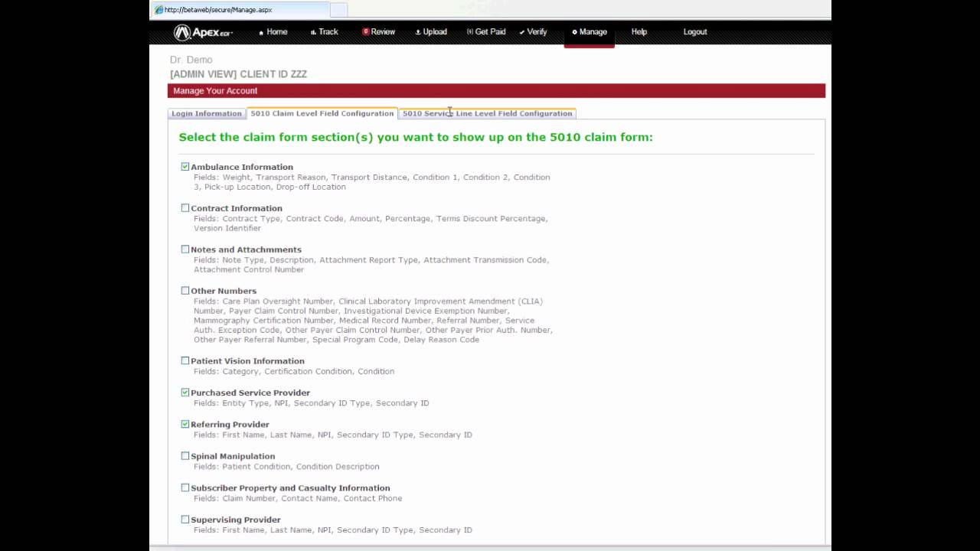Image resolution: width=980 pixels, height=551 pixels.
Task: Click the [ADMIN VIEW] CLIENT ID ZZZ text
Action: click(x=239, y=74)
